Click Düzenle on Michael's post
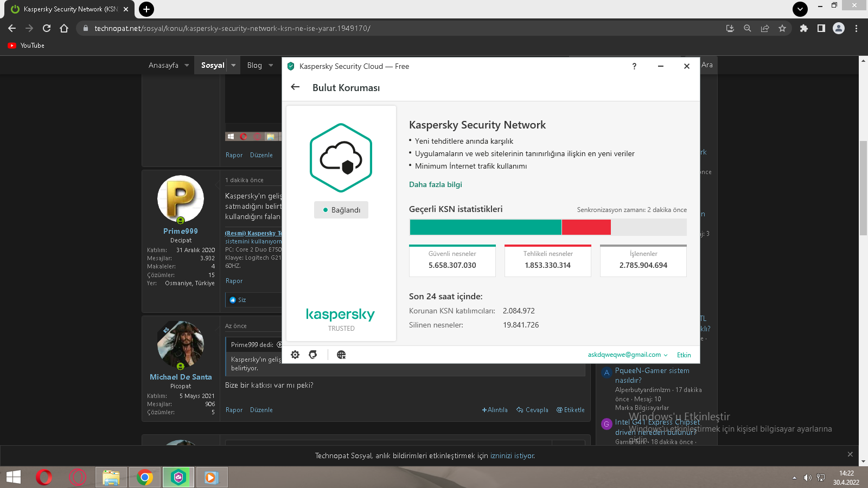This screenshot has width=868, height=488. coord(261,410)
